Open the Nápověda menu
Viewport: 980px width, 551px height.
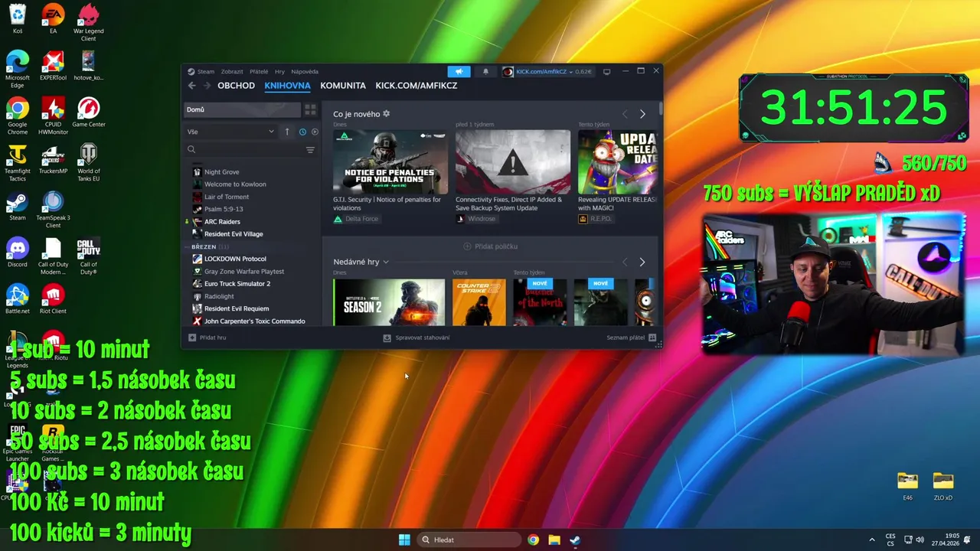(x=305, y=71)
